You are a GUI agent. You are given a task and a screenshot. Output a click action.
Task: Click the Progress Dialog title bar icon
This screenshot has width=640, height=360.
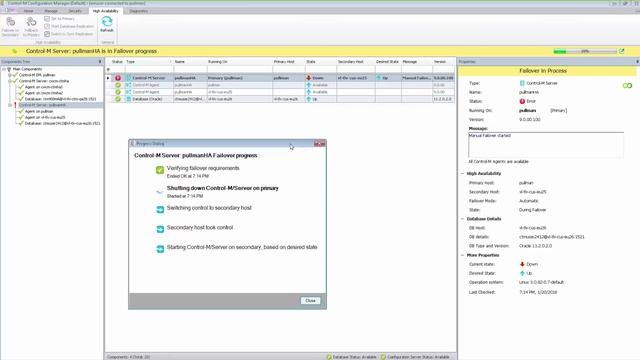pyautogui.click(x=132, y=144)
